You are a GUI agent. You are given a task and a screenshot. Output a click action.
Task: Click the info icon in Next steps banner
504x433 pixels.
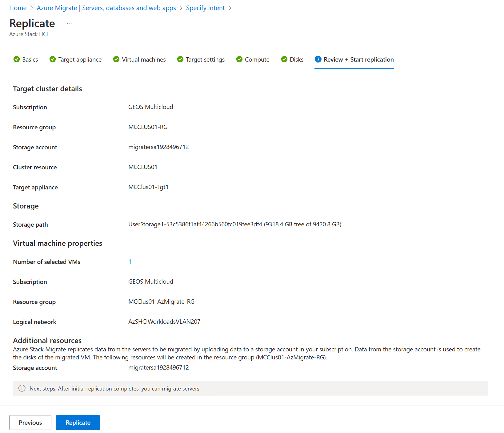22,388
